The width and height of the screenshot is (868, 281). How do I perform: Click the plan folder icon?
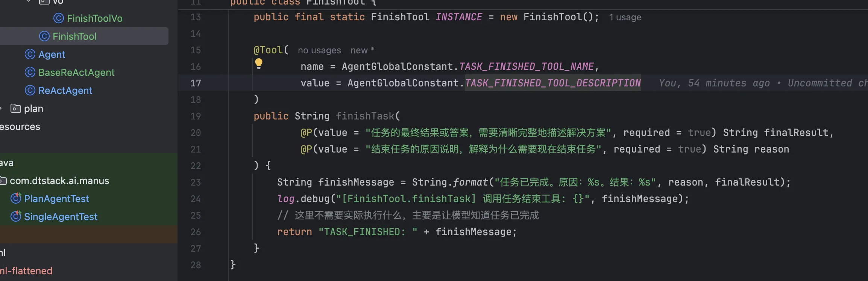[16, 109]
